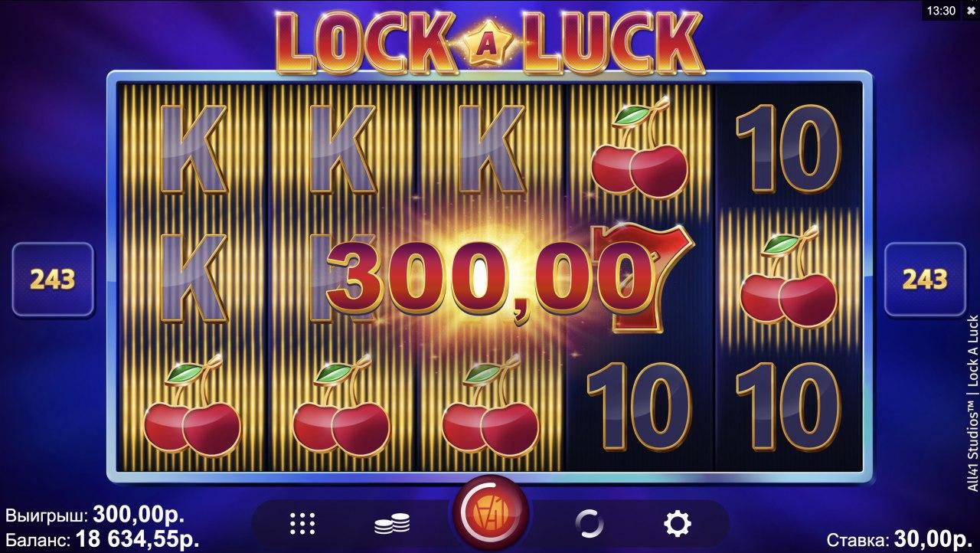This screenshot has width=980, height=553.
Task: Click the Выигрыш 300,00р. readout
Action: pyautogui.click(x=95, y=513)
